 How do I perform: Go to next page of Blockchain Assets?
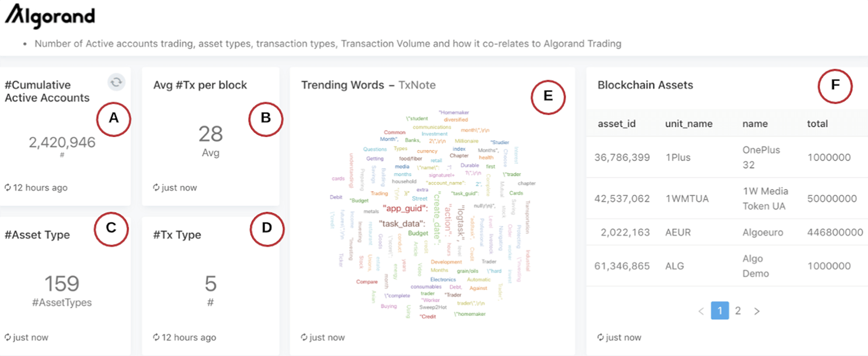click(x=757, y=311)
